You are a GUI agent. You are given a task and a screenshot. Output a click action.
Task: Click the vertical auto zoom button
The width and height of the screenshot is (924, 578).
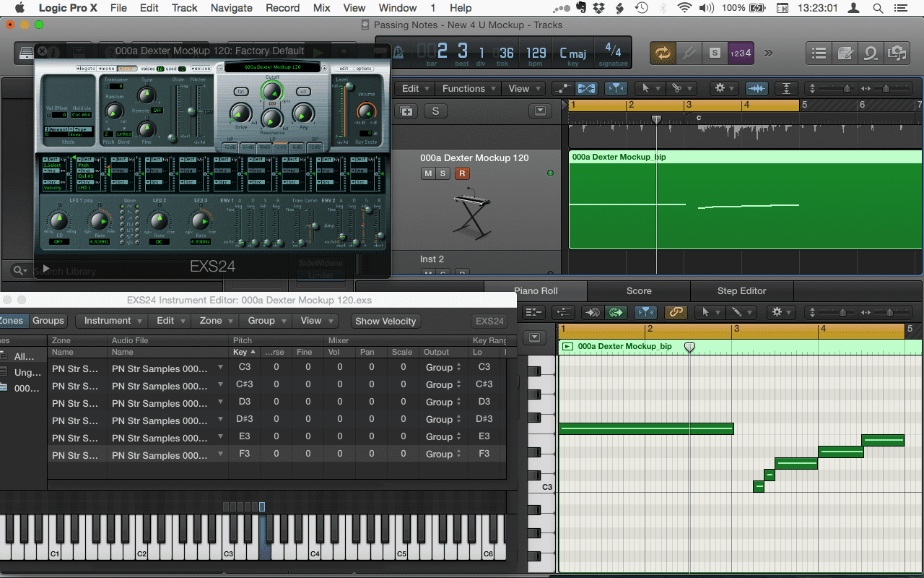tap(786, 88)
